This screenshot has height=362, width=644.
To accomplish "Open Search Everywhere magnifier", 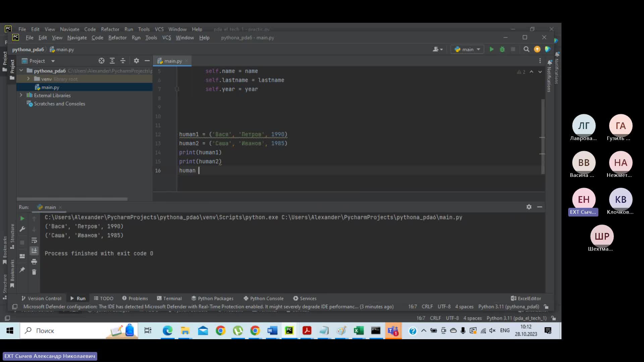I will pos(526,49).
